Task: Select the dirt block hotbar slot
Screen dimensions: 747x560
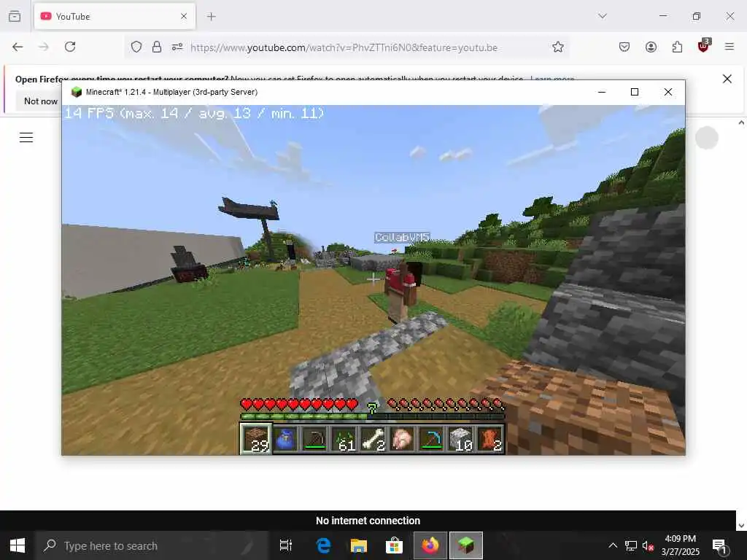Action: 256,438
